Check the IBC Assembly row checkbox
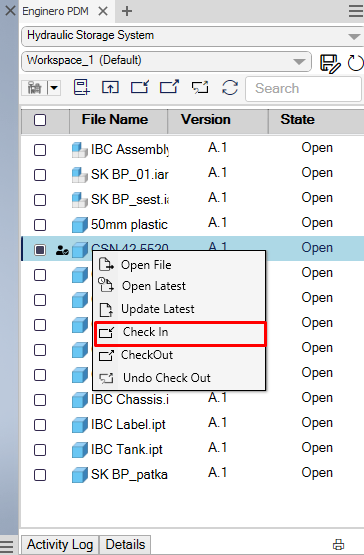This screenshot has width=364, height=555. click(x=40, y=150)
